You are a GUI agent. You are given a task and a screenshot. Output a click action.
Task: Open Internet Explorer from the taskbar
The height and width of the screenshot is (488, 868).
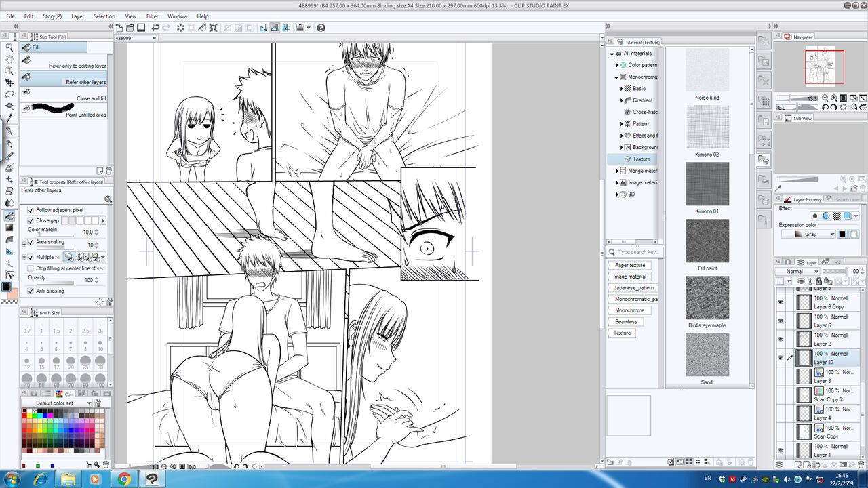(41, 479)
